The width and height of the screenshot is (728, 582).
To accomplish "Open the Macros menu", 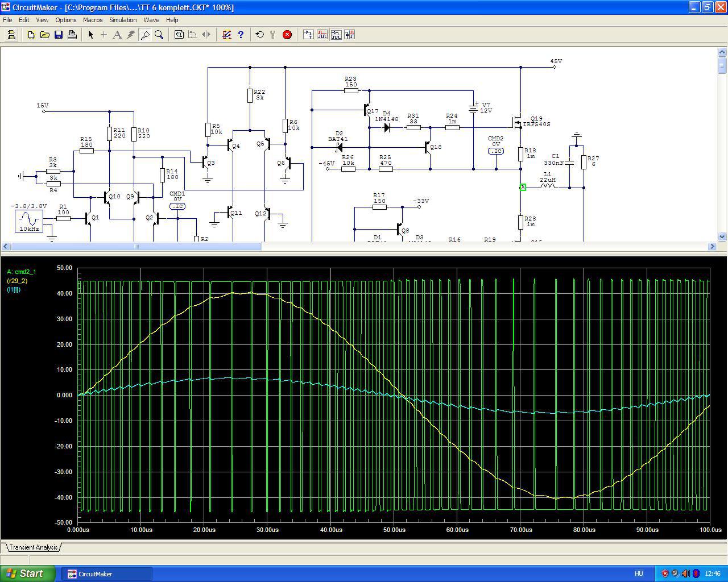I will click(x=93, y=20).
